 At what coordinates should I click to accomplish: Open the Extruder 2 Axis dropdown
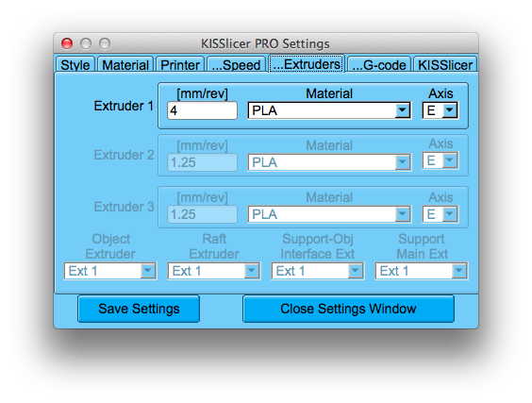pos(441,160)
